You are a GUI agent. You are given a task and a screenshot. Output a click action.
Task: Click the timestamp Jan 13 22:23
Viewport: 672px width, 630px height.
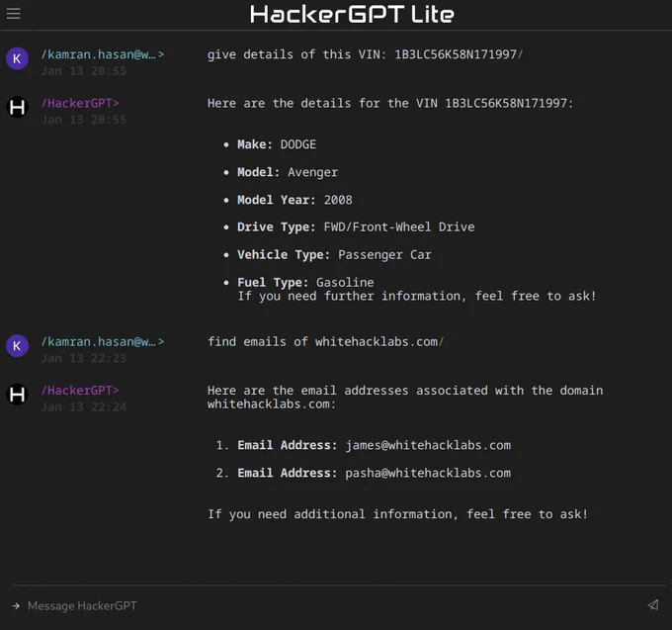pos(84,358)
